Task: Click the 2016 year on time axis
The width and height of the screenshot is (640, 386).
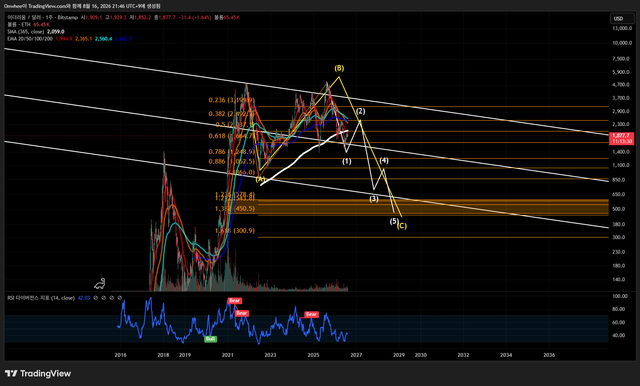Action: (120, 355)
